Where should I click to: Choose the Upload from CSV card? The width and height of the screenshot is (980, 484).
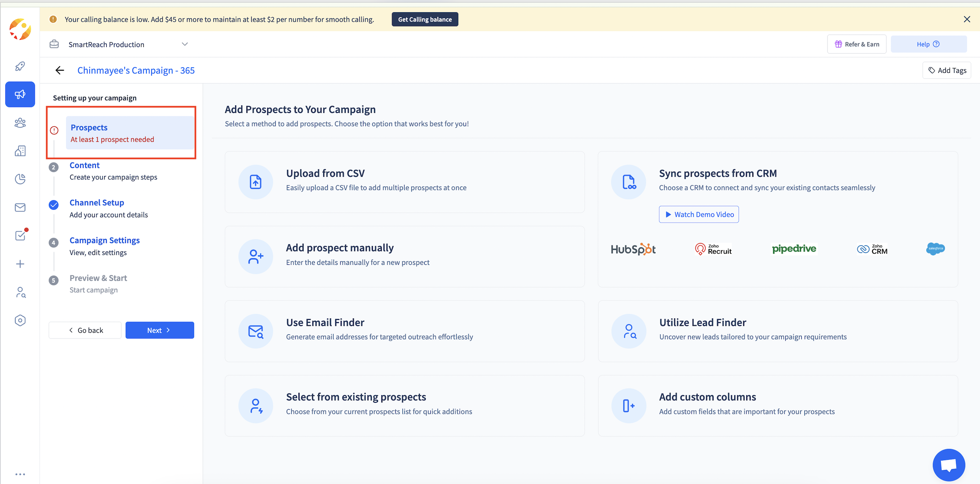404,182
